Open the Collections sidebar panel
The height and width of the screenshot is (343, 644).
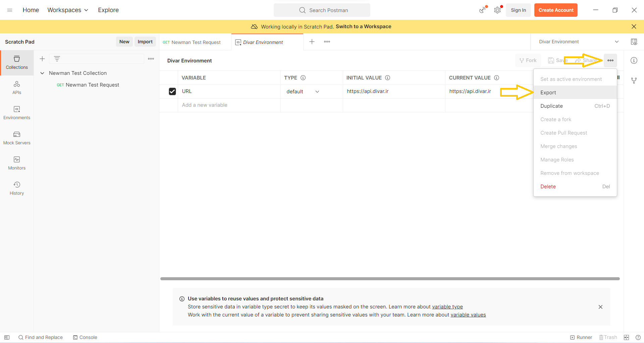pos(17,63)
